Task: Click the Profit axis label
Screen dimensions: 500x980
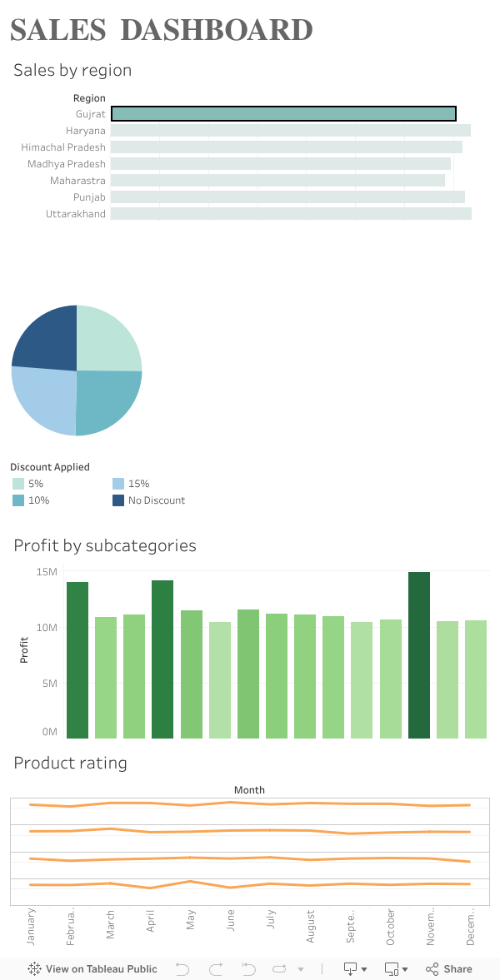Action: 24,654
